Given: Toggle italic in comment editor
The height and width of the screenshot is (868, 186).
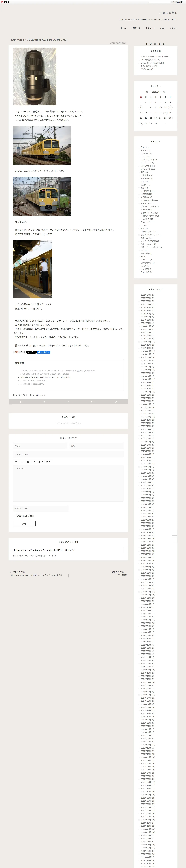Looking at the screenshot, I should pyautogui.click(x=22, y=462).
